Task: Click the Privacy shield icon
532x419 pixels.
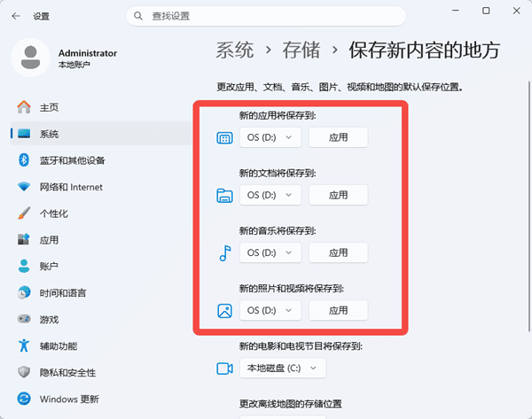Action: (x=24, y=372)
